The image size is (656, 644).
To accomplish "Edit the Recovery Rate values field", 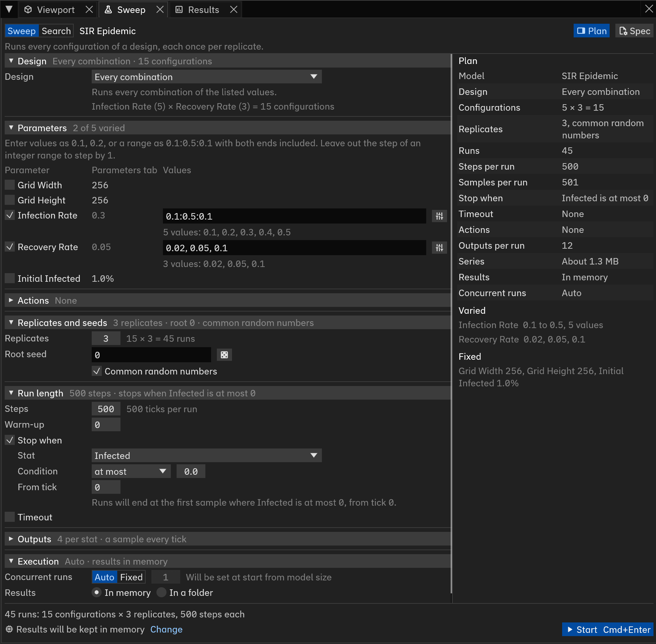I will click(294, 248).
